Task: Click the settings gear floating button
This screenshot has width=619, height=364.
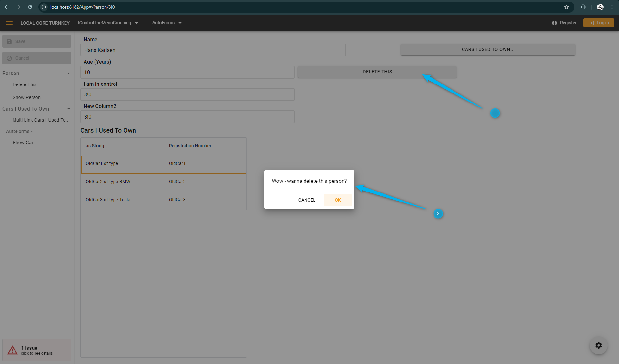Action: (x=598, y=345)
